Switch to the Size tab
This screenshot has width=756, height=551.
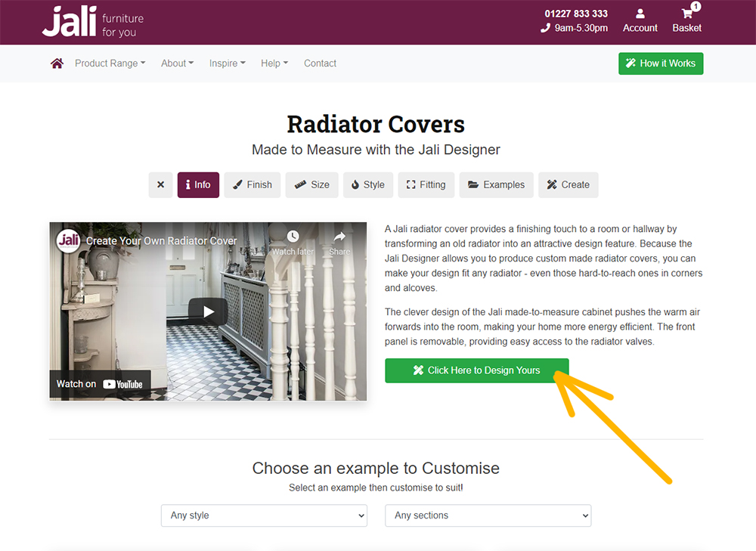coord(312,184)
